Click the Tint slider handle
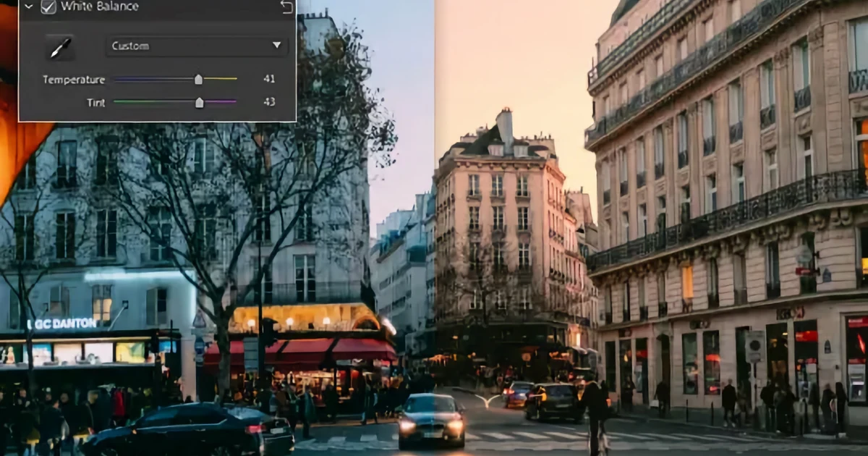This screenshot has width=868, height=456. pos(199,102)
